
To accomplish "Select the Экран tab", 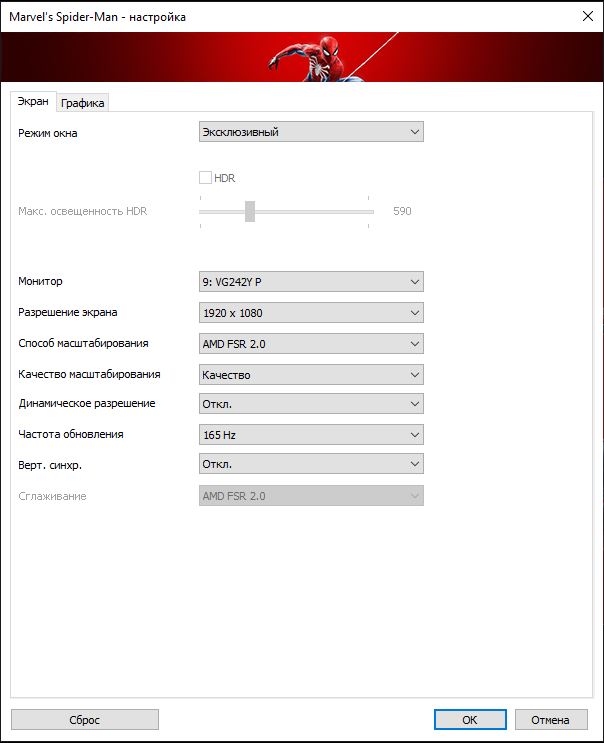I will 33,102.
